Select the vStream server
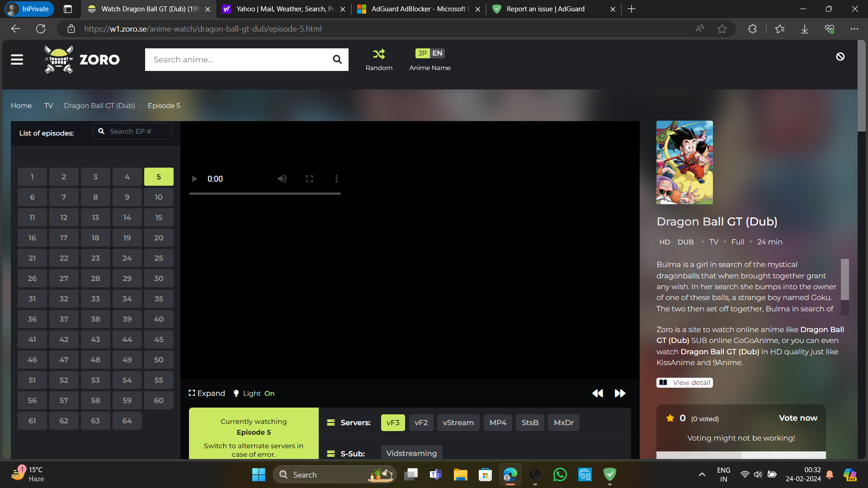 pos(458,423)
